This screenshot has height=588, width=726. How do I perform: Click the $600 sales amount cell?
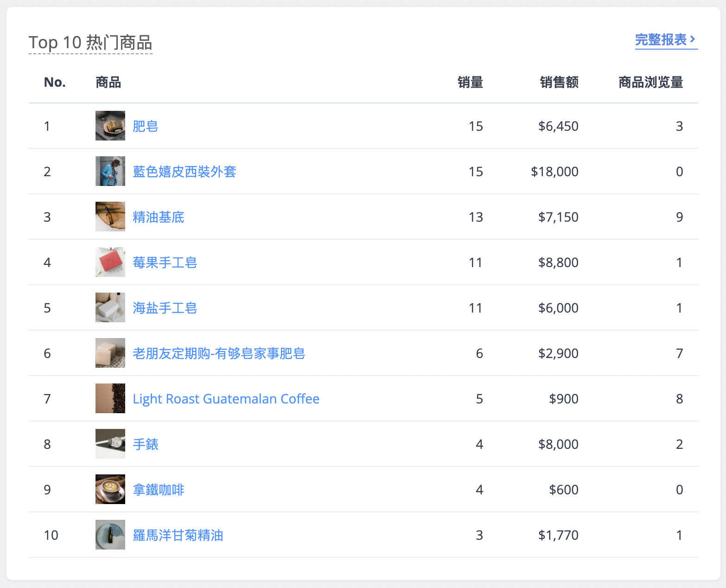coord(564,490)
